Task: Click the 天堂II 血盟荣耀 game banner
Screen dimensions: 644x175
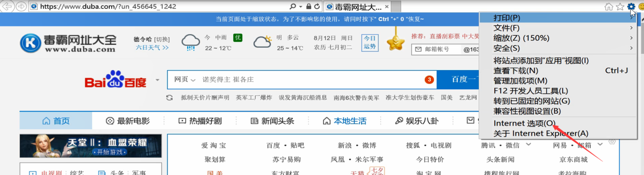Action: (90, 146)
